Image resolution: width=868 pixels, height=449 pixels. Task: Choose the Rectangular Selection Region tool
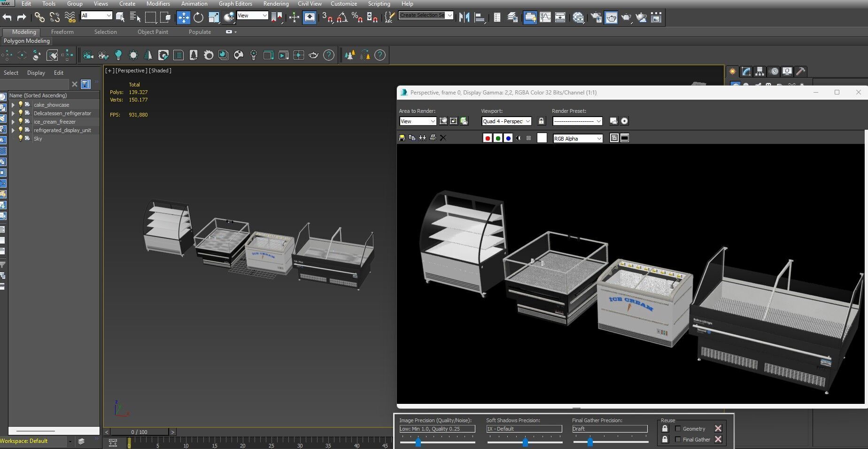pyautogui.click(x=150, y=17)
